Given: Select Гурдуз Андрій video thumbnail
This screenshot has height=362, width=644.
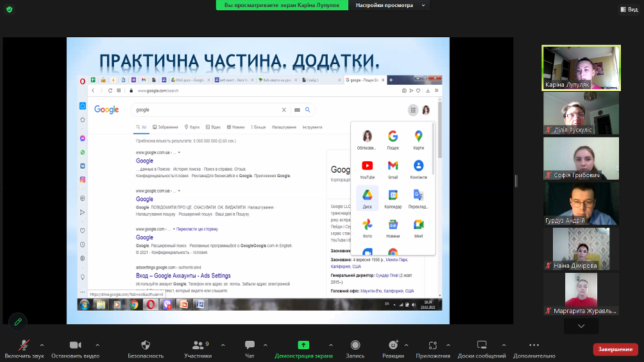Looking at the screenshot, I should pos(581,203).
